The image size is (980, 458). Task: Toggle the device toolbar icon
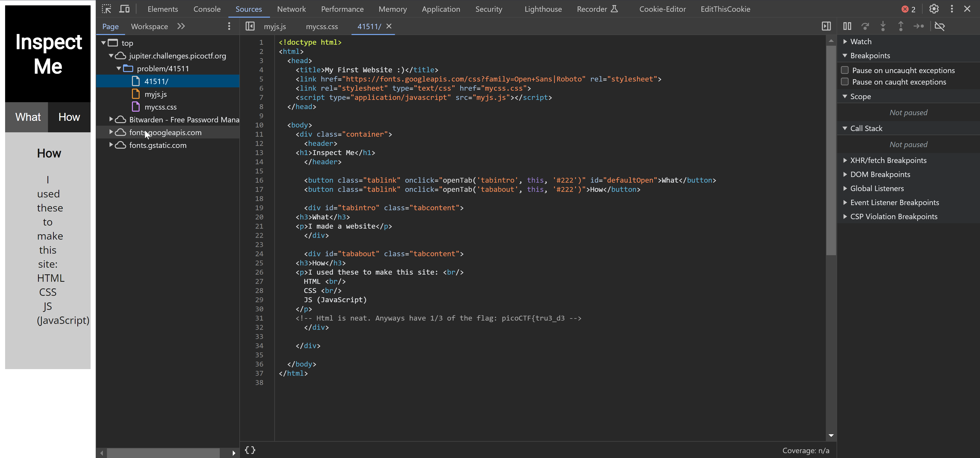pos(124,9)
